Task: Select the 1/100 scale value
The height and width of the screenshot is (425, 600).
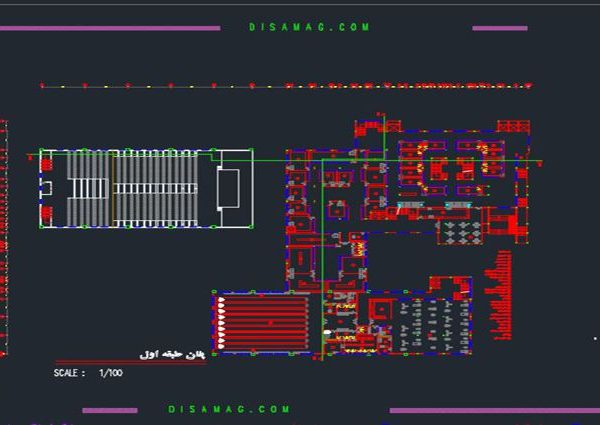Action: point(110,373)
